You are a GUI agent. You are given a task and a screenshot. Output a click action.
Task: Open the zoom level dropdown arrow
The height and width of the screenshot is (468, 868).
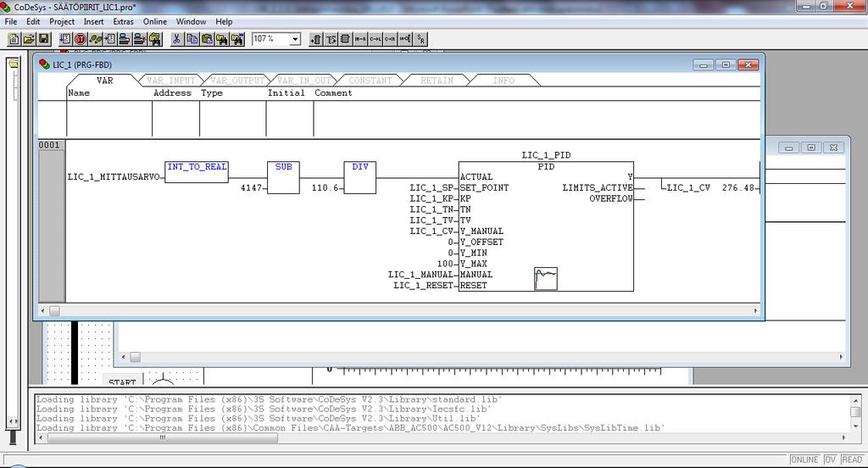pyautogui.click(x=295, y=39)
